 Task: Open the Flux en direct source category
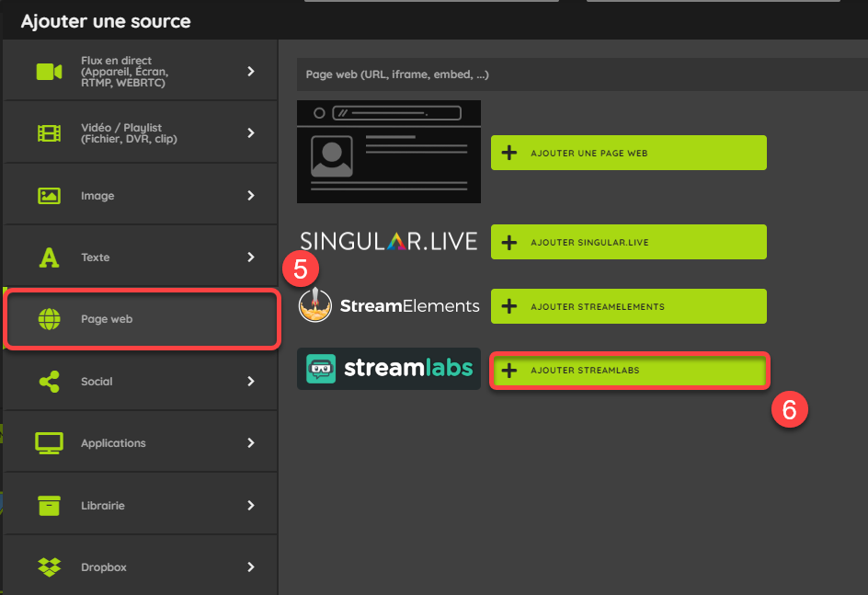[x=140, y=70]
